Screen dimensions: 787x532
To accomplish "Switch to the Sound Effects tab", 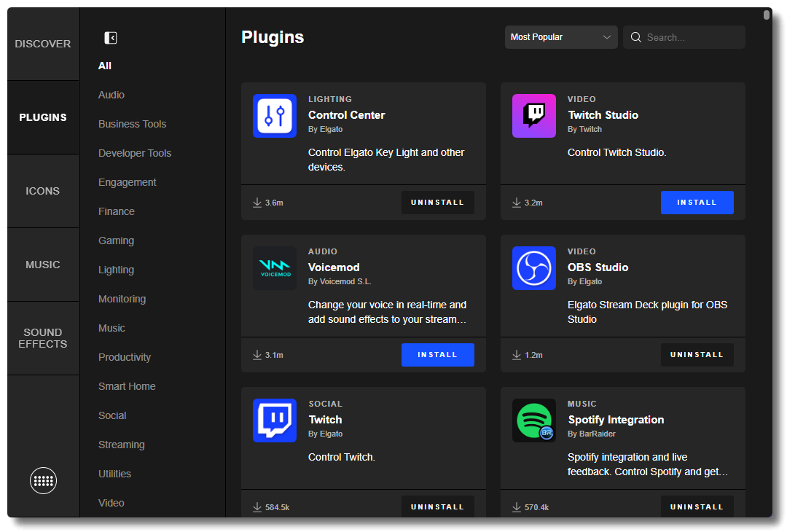I will [x=43, y=338].
